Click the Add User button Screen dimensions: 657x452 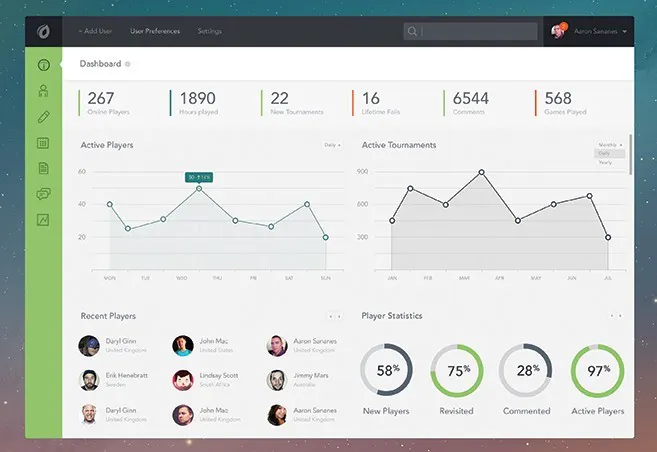[x=95, y=31]
